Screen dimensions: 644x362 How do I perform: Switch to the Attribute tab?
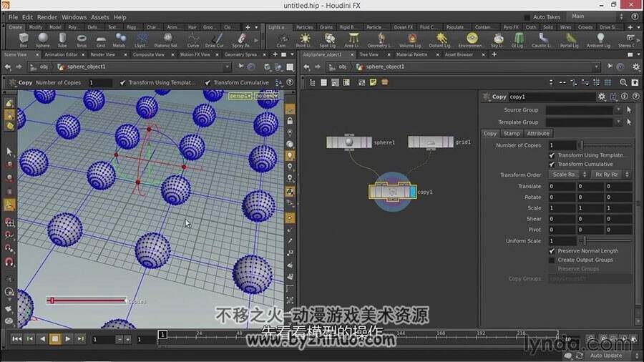(537, 133)
